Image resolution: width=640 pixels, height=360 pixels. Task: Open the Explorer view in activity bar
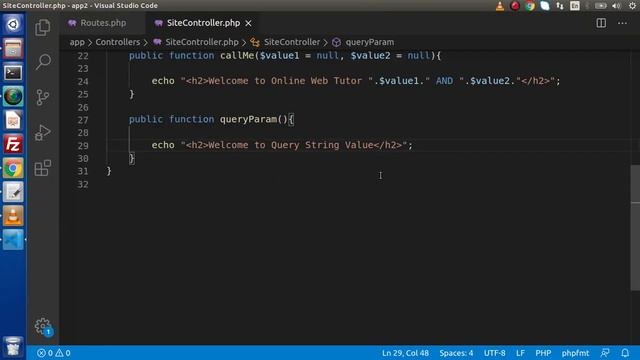(x=42, y=28)
